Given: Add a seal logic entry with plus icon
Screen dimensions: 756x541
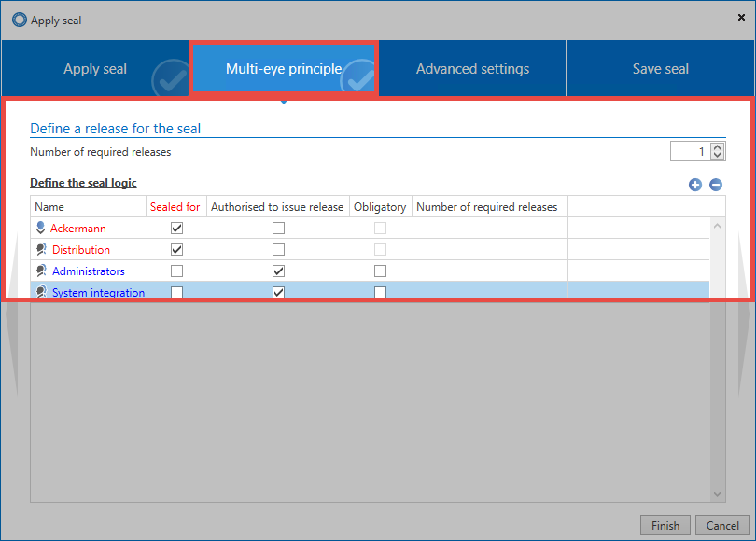Looking at the screenshot, I should tap(694, 185).
